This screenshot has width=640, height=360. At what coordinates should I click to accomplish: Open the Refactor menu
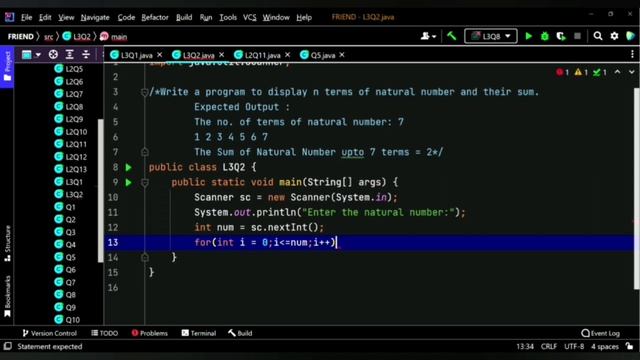155,17
